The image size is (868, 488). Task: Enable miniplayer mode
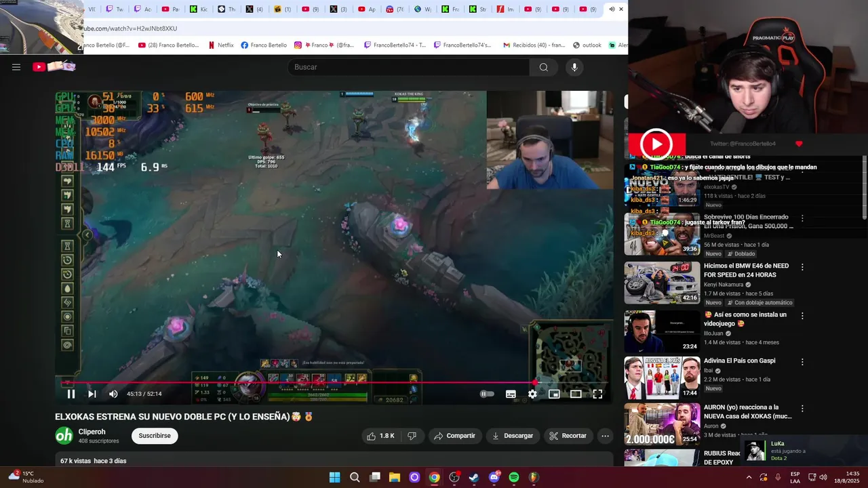click(x=554, y=394)
